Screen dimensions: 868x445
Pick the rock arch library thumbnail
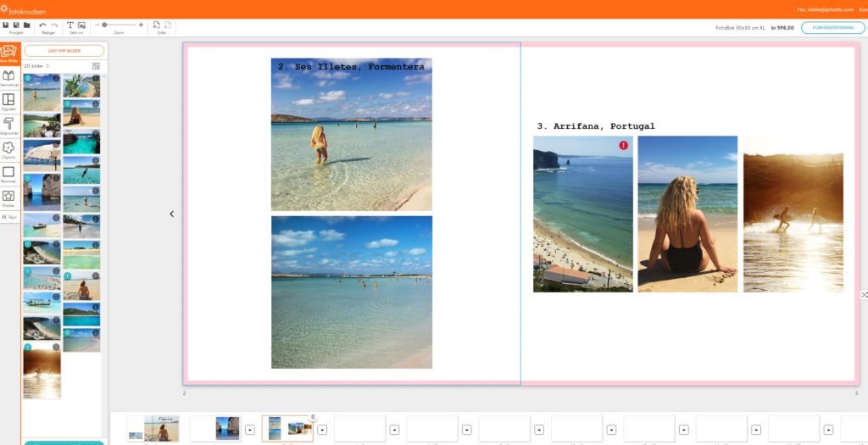42,192
